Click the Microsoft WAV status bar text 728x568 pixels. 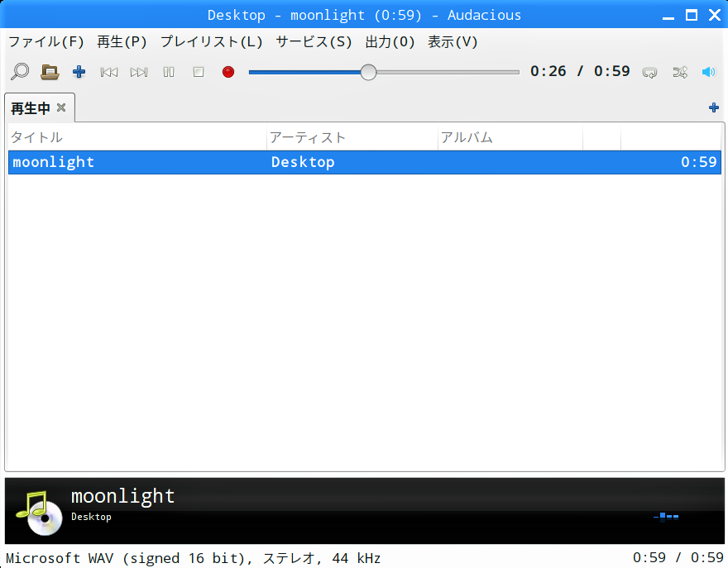193,558
